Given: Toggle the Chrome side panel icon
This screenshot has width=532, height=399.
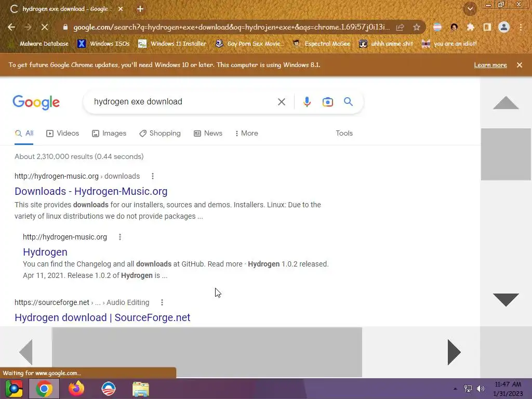Looking at the screenshot, I should pyautogui.click(x=487, y=27).
